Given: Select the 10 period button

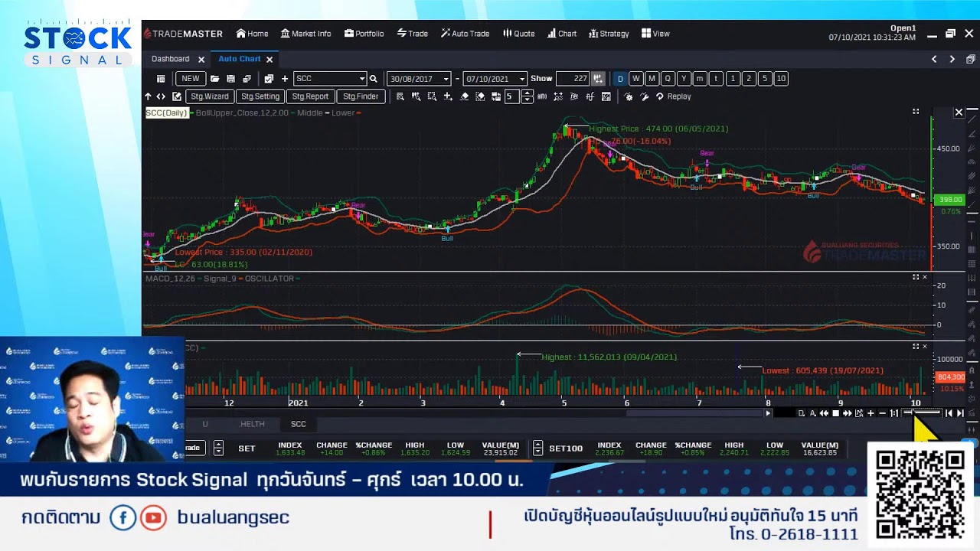Looking at the screenshot, I should 781,79.
